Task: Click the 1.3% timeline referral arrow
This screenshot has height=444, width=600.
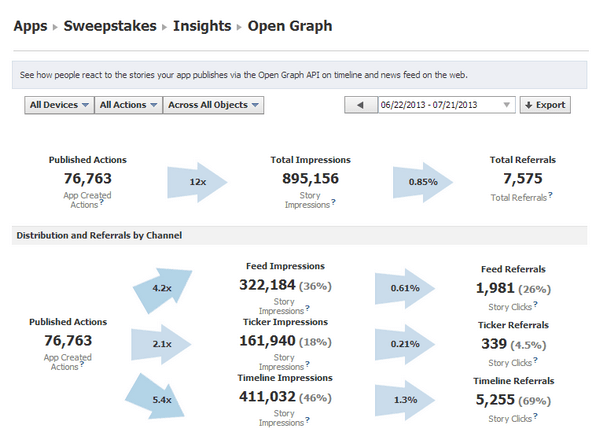Action: click(404, 400)
